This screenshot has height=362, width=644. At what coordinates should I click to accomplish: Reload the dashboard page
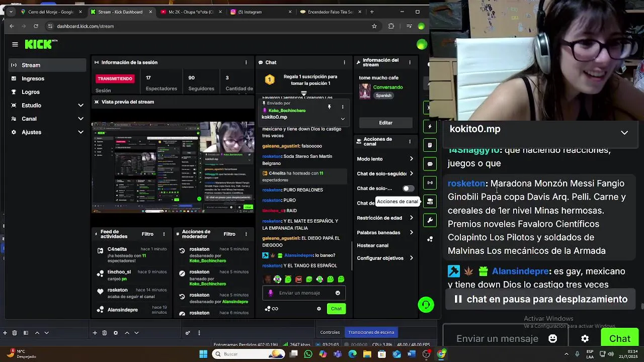point(36,26)
